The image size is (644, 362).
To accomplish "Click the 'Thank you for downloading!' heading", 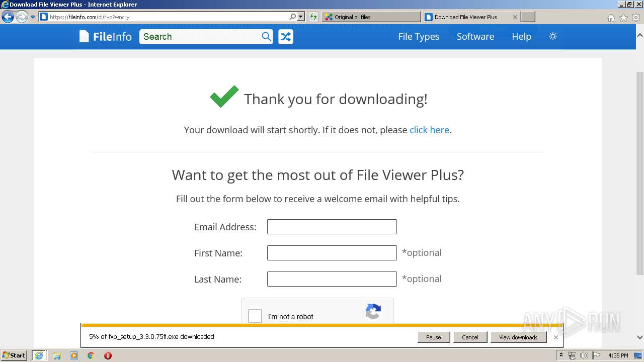I will (336, 99).
